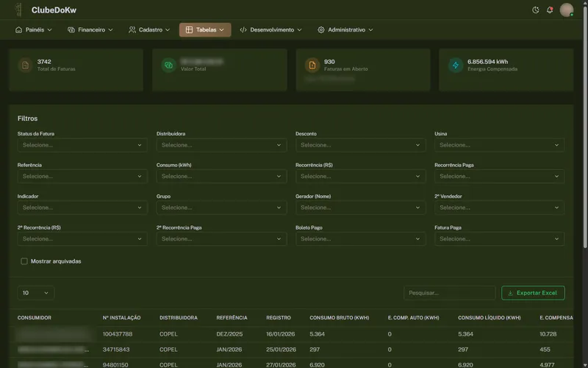This screenshot has height=368, width=588.
Task: Sort by Consumo Bruto (kWh) header
Action: point(340,318)
